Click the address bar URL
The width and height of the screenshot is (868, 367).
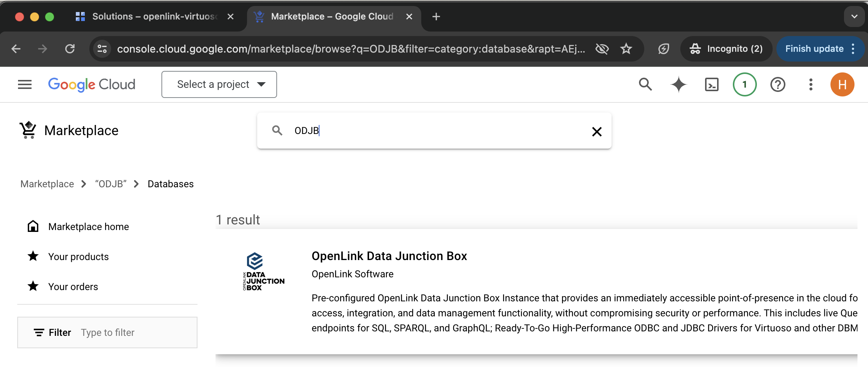351,49
